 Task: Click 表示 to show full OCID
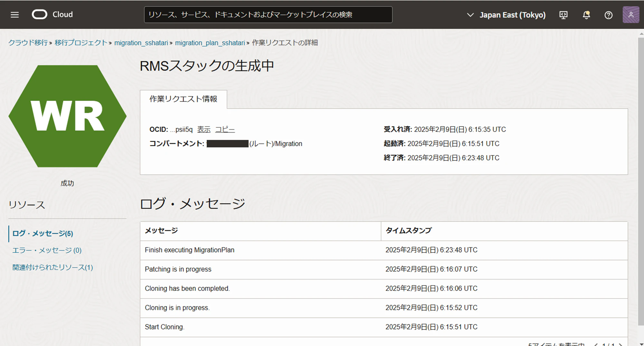204,130
